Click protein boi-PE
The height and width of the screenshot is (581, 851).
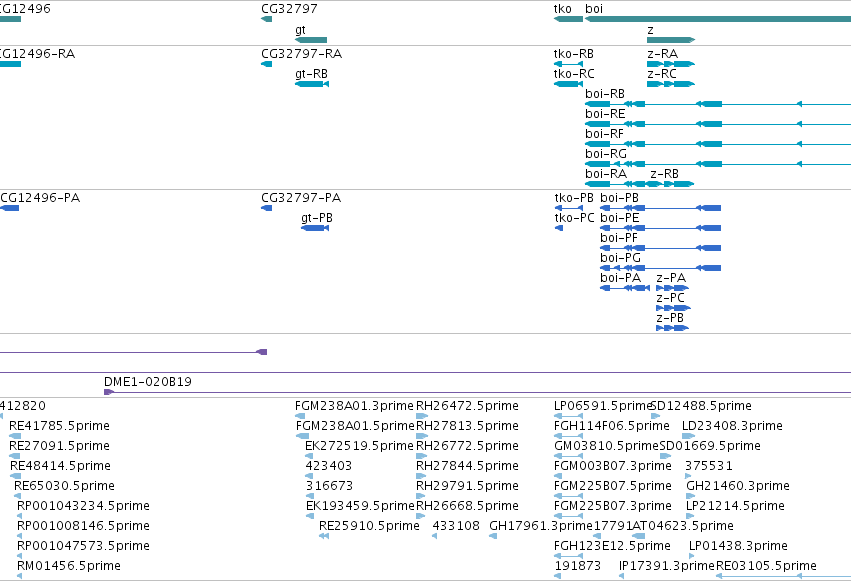661,228
